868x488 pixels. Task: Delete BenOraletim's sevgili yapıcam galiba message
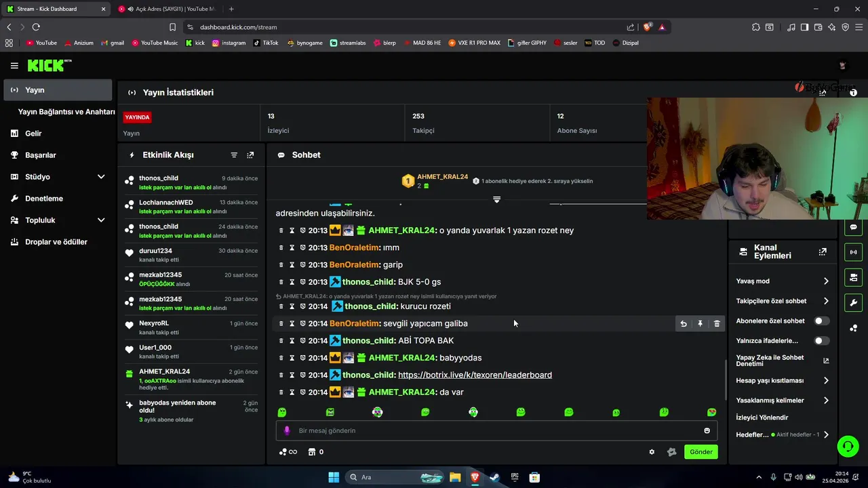pos(717,324)
